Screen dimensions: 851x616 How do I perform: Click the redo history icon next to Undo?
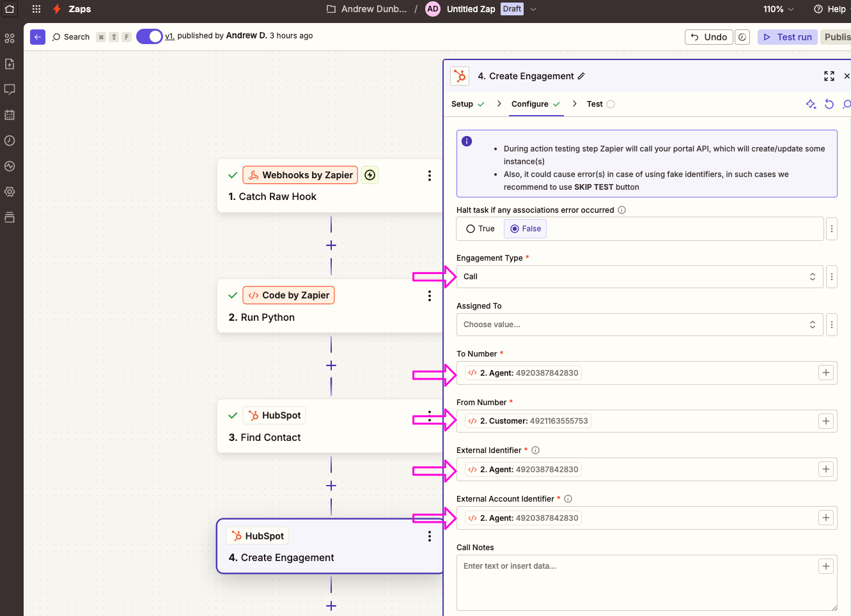pos(742,37)
